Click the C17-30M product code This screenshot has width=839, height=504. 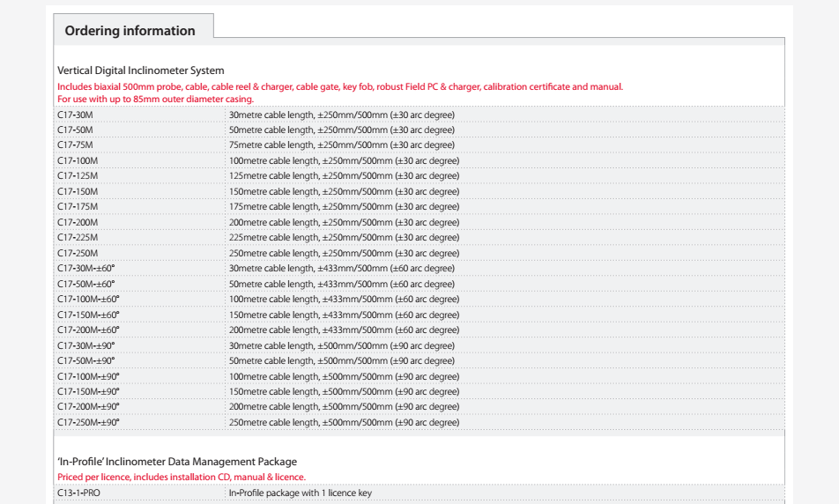pyautogui.click(x=75, y=115)
